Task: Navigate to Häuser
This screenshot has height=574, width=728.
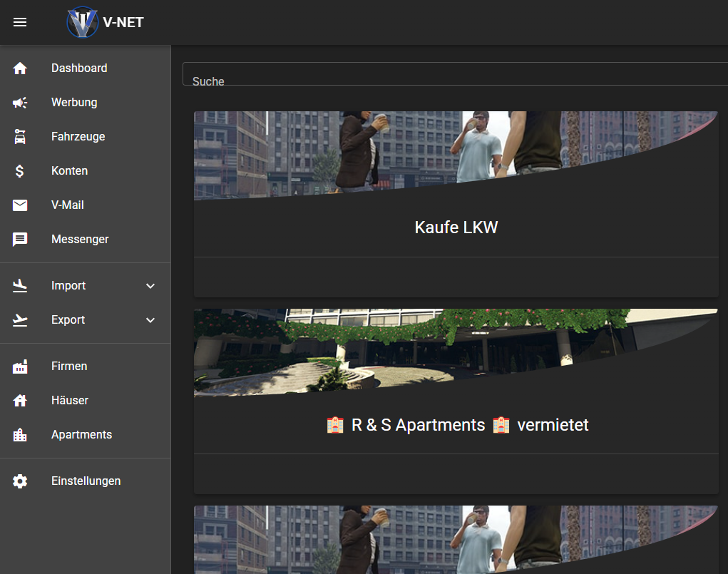Action: [86, 400]
